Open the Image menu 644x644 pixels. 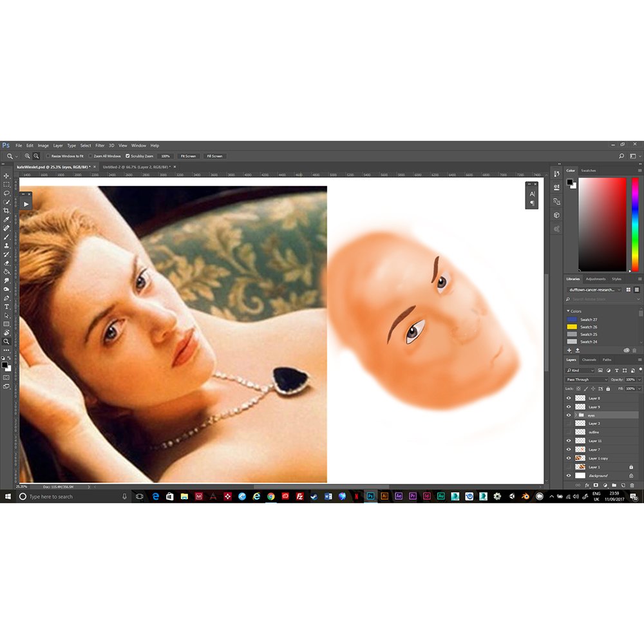pyautogui.click(x=43, y=146)
